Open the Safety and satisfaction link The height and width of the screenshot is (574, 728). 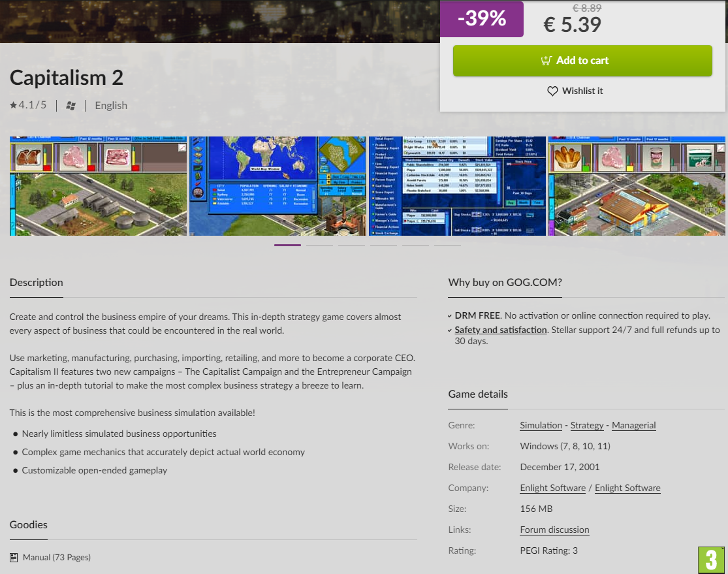point(501,330)
